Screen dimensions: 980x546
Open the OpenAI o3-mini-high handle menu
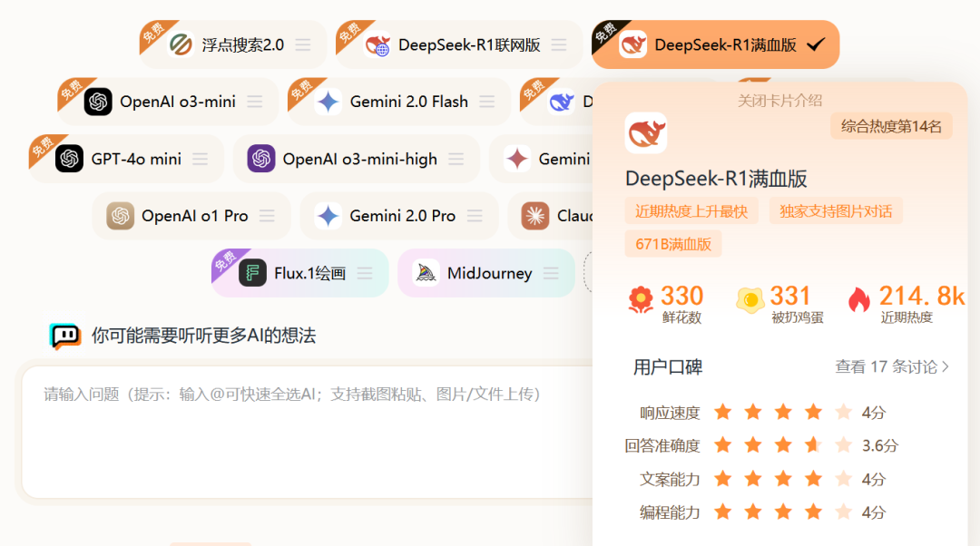coord(456,159)
